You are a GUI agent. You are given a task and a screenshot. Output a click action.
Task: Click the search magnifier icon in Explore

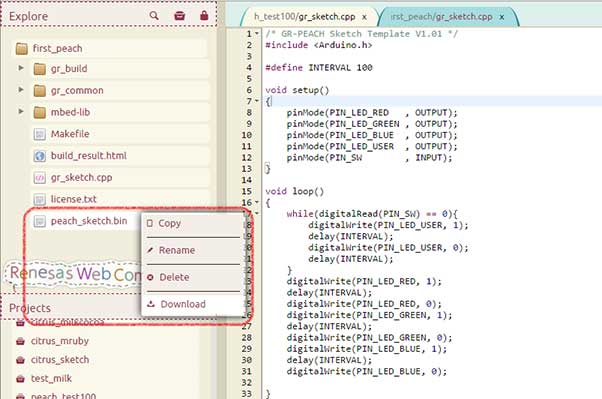point(154,15)
